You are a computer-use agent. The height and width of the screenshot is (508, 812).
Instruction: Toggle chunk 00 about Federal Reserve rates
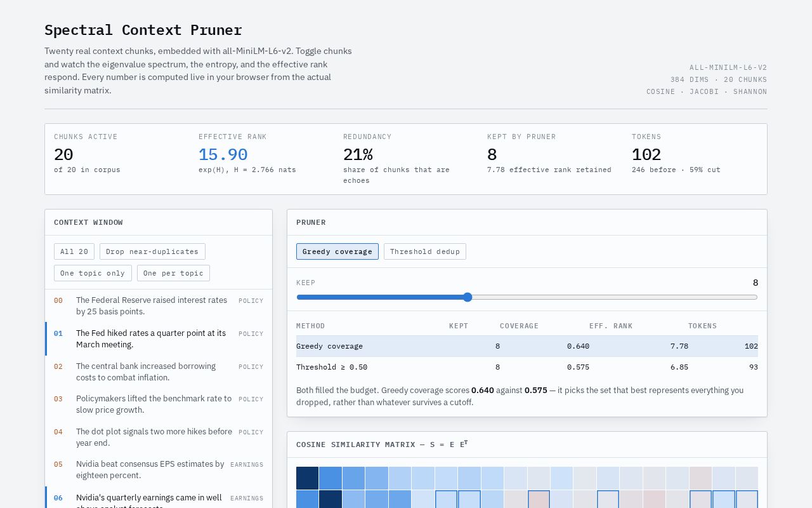click(159, 306)
